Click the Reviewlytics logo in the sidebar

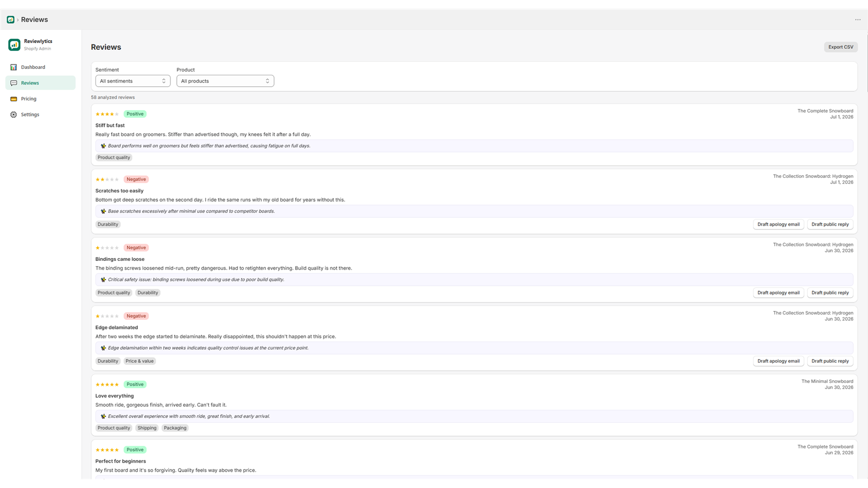14,44
